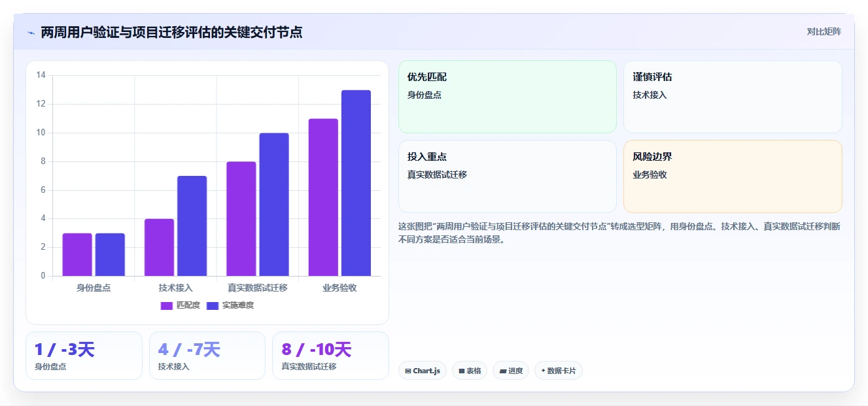The image size is (868, 406).
Task: Click the 匹配度 bar for 业务验收
Action: click(x=323, y=197)
